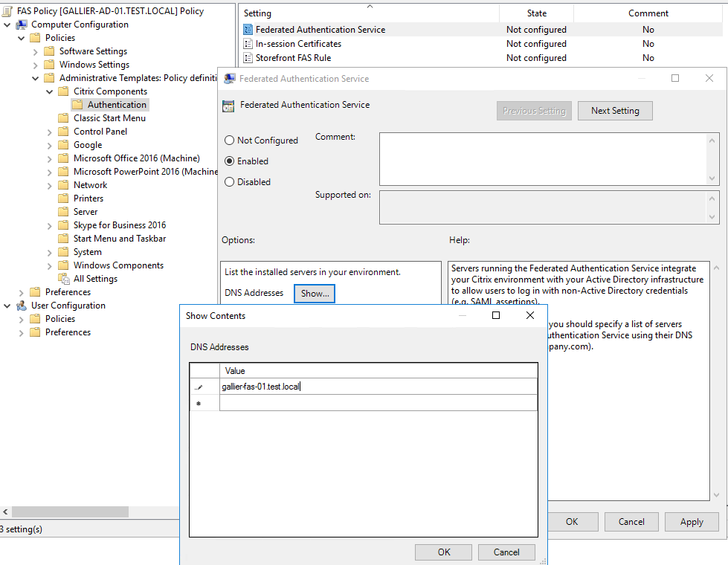
Task: Click the Software Settings folder icon
Action: pyautogui.click(x=49, y=51)
